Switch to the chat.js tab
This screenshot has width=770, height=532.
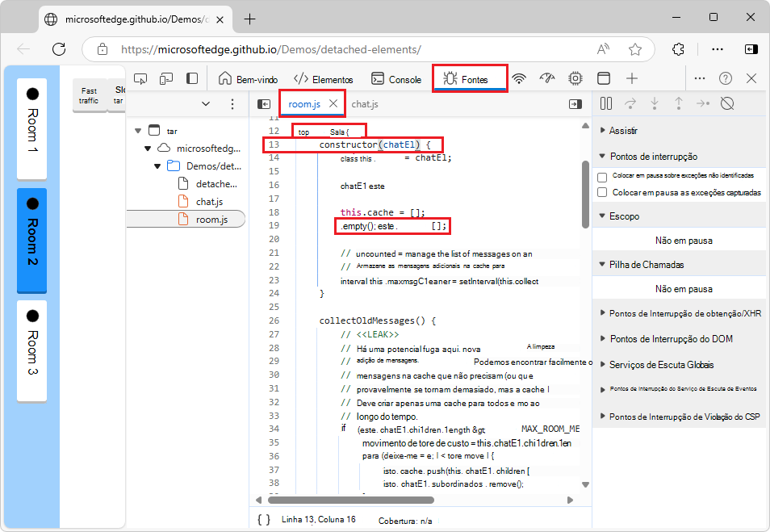click(x=366, y=103)
